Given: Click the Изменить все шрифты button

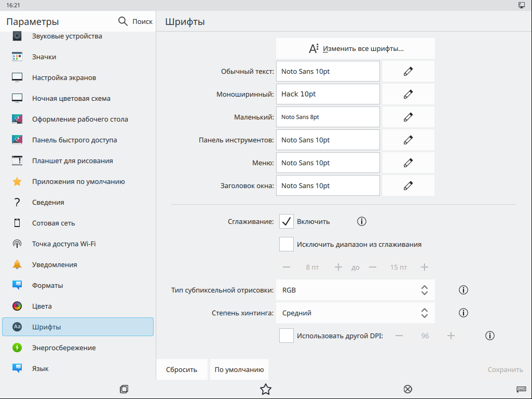Looking at the screenshot, I should pos(356,48).
